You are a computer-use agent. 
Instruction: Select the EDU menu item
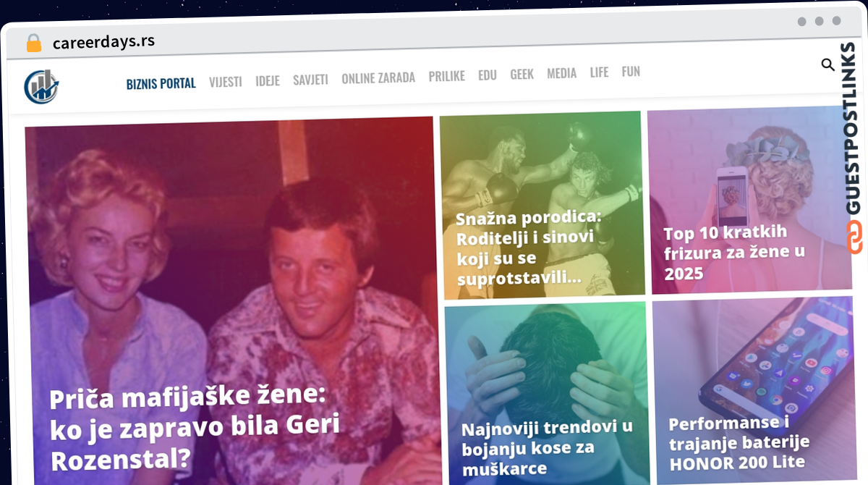pyautogui.click(x=488, y=75)
